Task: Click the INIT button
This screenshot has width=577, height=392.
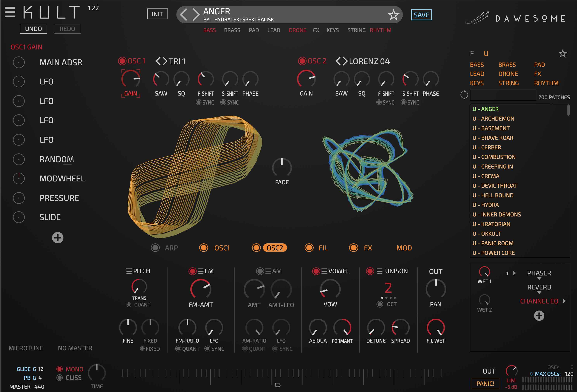Action: [157, 14]
